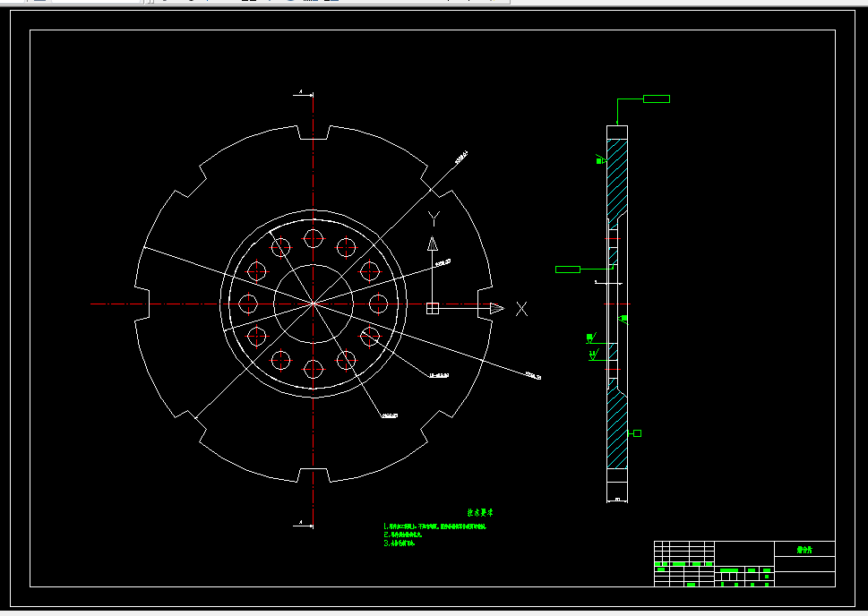868x616 pixels.
Task: Select the bottom rectangular notch of the disc outline
Action: click(314, 475)
